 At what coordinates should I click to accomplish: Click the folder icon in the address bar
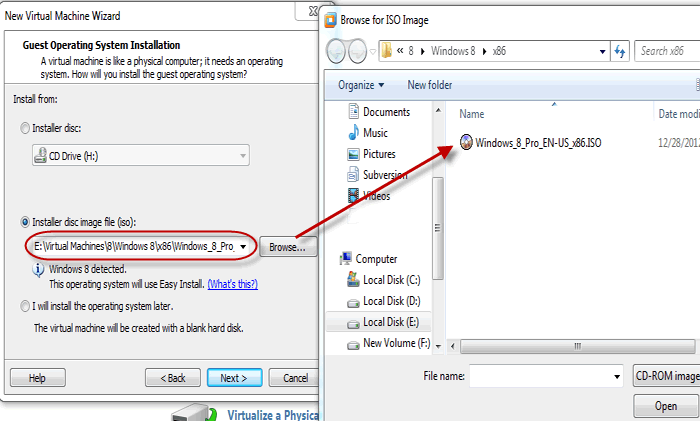click(387, 50)
